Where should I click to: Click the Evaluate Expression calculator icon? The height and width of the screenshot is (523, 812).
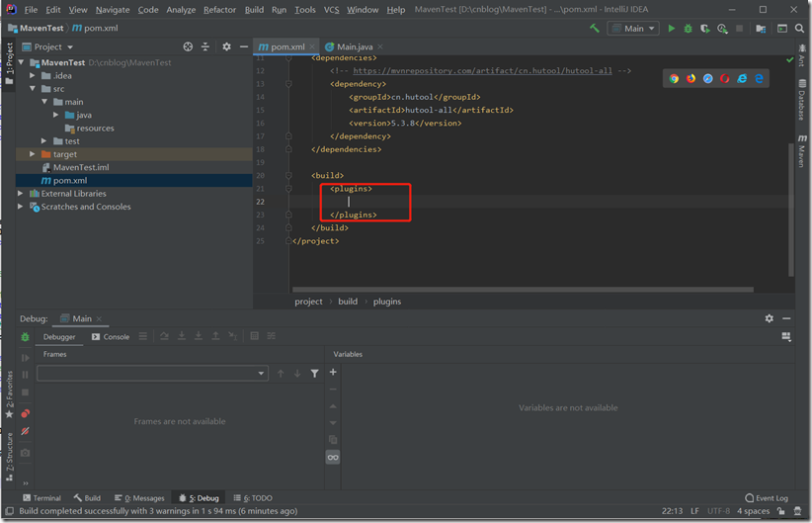click(x=254, y=336)
